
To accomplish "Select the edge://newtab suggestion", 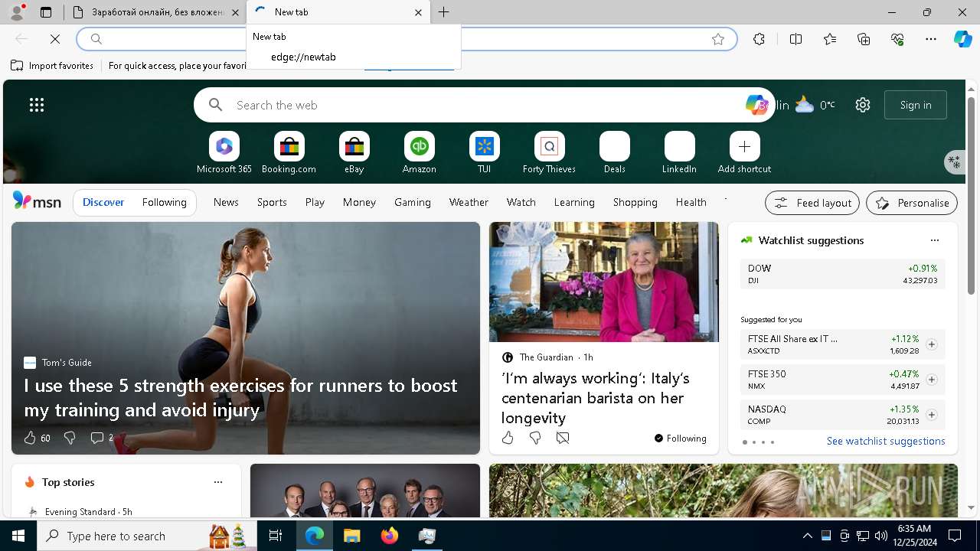I will point(354,57).
